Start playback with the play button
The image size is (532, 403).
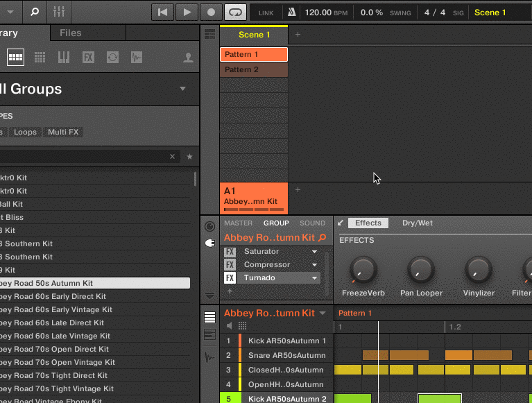[x=187, y=12]
